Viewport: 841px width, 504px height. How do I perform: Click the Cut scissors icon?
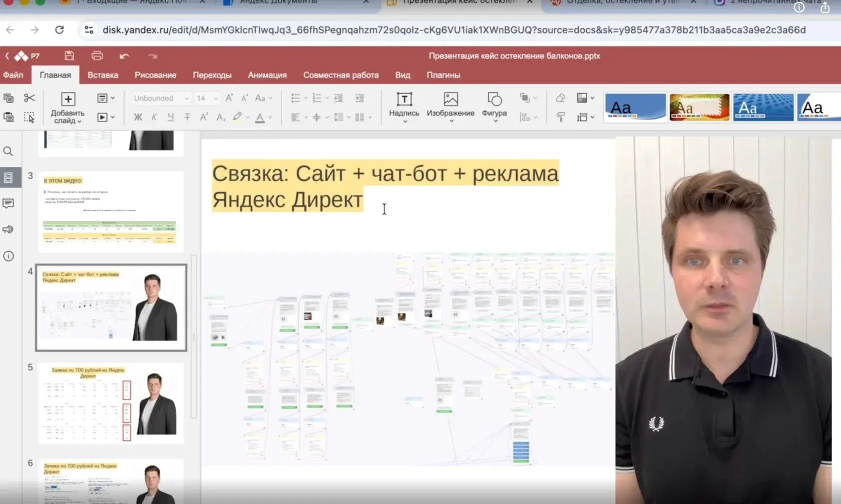30,98
